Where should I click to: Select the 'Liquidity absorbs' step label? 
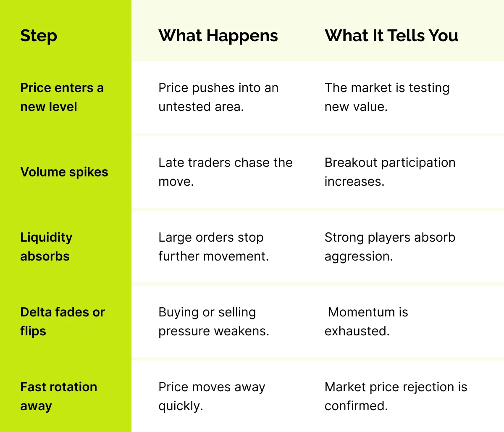pos(46,247)
